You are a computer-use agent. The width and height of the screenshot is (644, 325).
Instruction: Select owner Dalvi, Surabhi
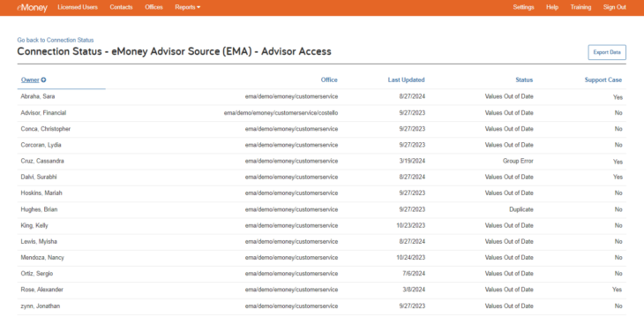[39, 177]
